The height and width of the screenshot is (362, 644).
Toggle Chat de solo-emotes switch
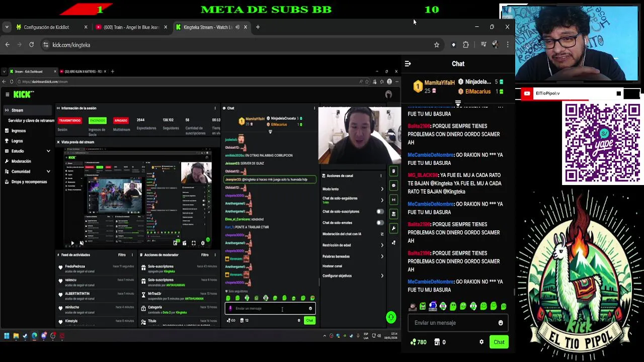(x=380, y=223)
